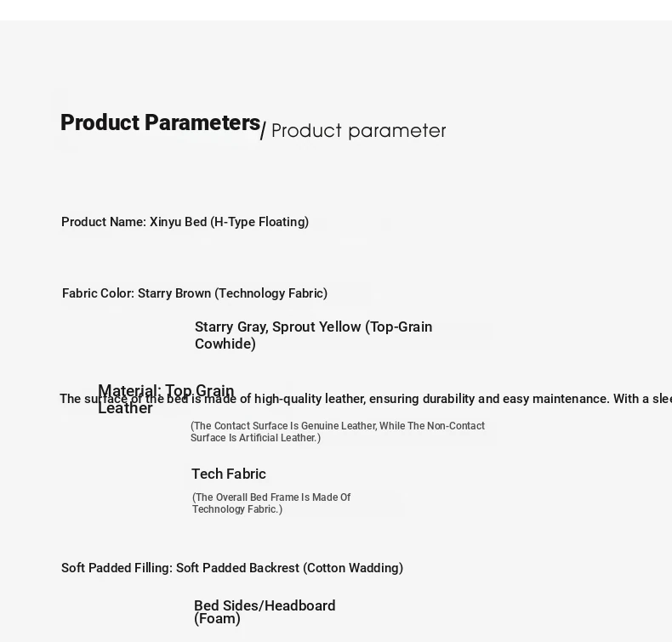
Task: Click the Product Parameters bold heading
Action: click(x=160, y=123)
